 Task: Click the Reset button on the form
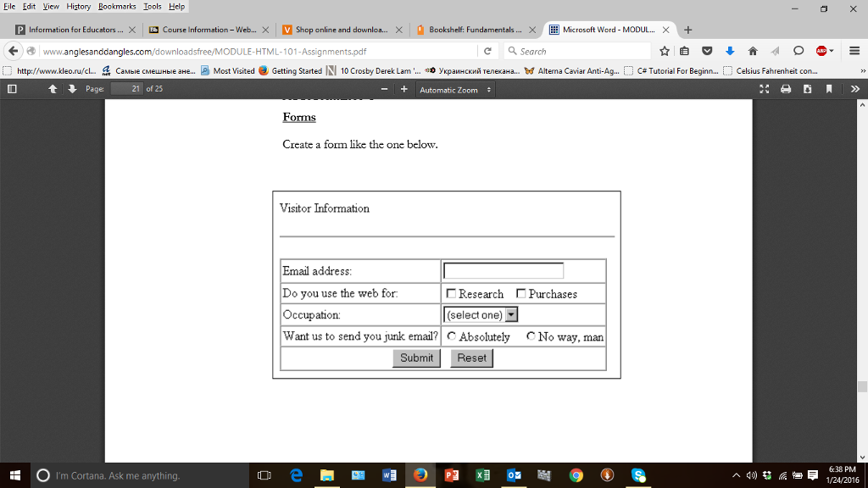point(471,358)
